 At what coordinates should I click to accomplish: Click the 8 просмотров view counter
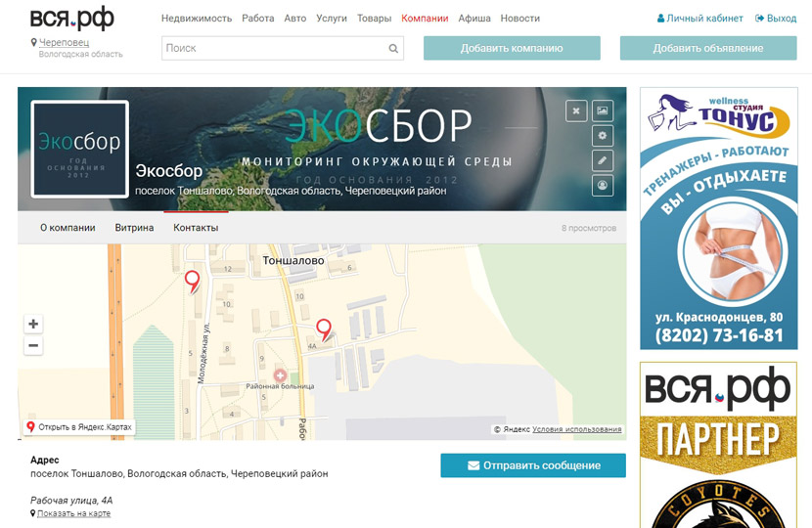pos(589,228)
